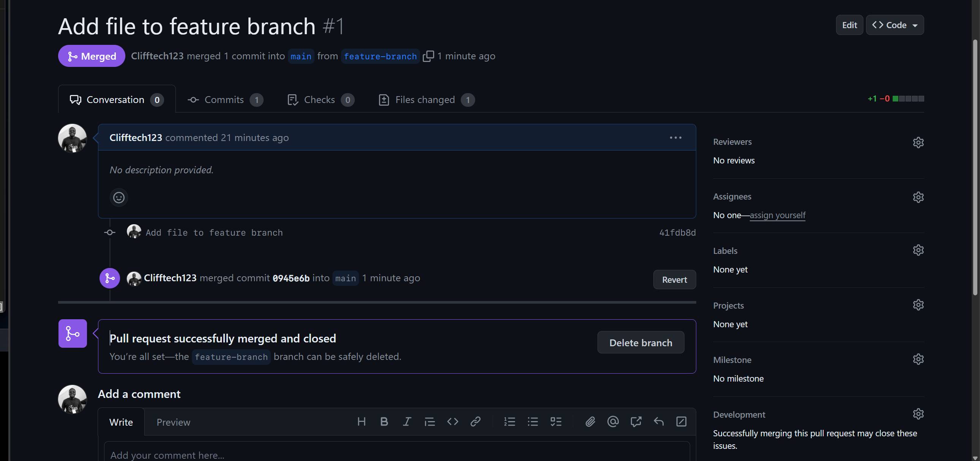Click the page vertical scrollbar
The image size is (980, 461).
[x=975, y=168]
